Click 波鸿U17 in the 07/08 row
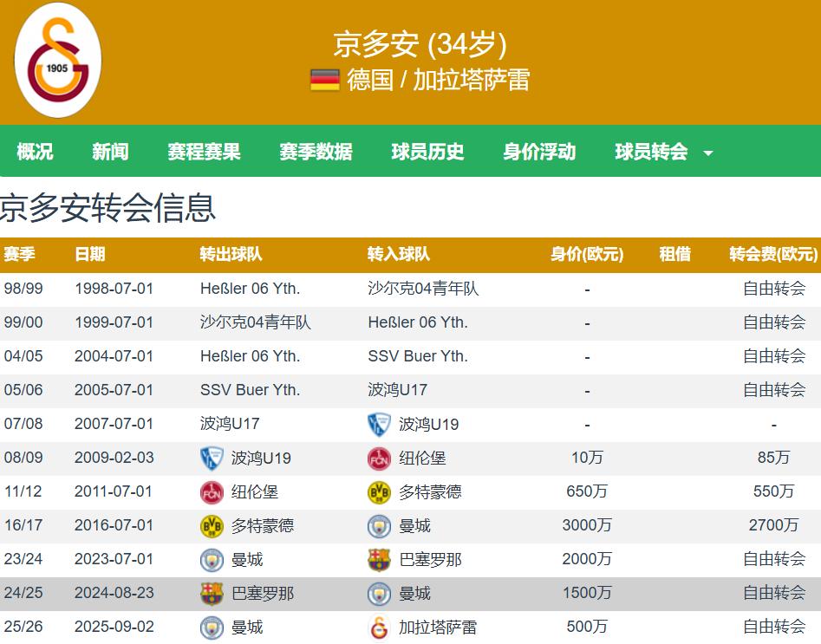 230,424
